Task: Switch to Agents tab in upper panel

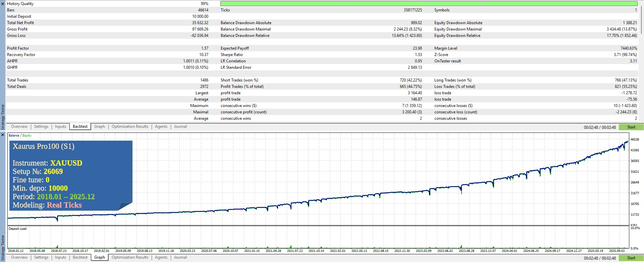Action: coord(161,126)
